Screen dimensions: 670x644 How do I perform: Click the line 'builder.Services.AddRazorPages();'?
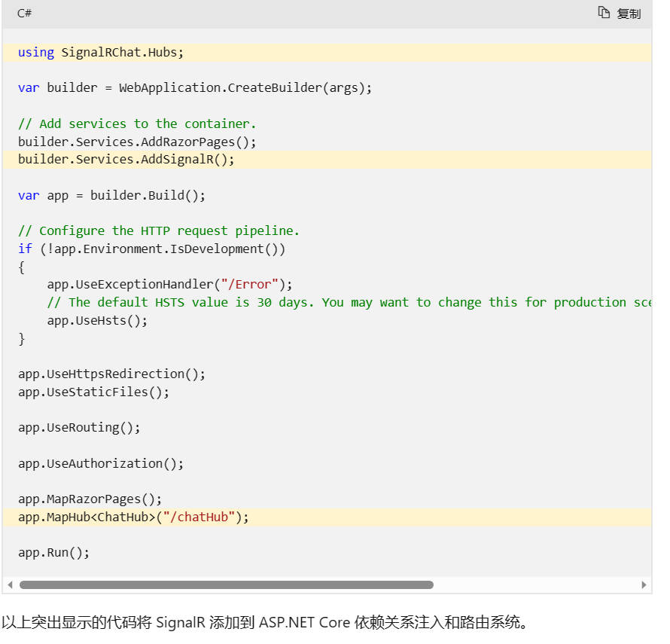pos(137,142)
